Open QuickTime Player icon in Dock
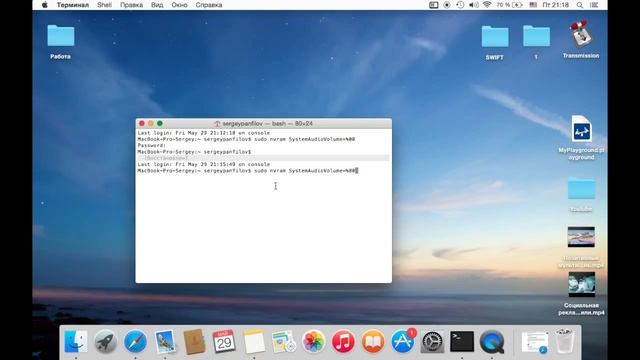This screenshot has height=360, width=640. click(x=492, y=341)
